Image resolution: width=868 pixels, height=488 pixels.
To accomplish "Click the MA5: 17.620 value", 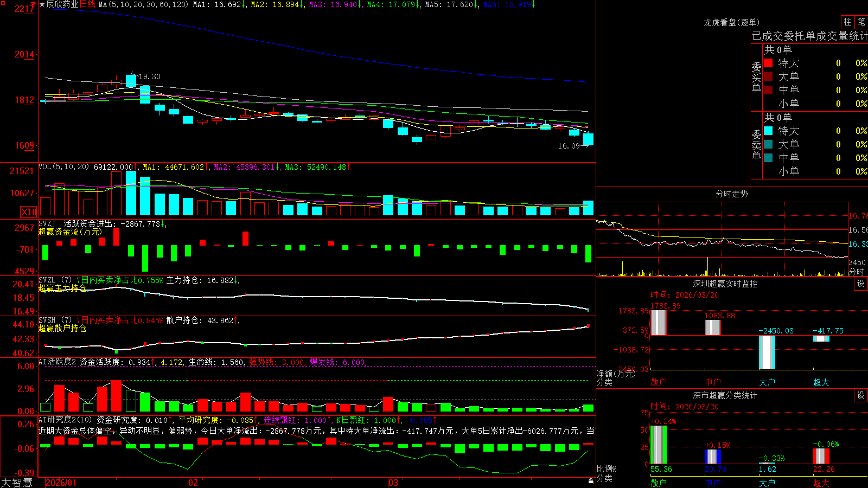I will tap(451, 4).
